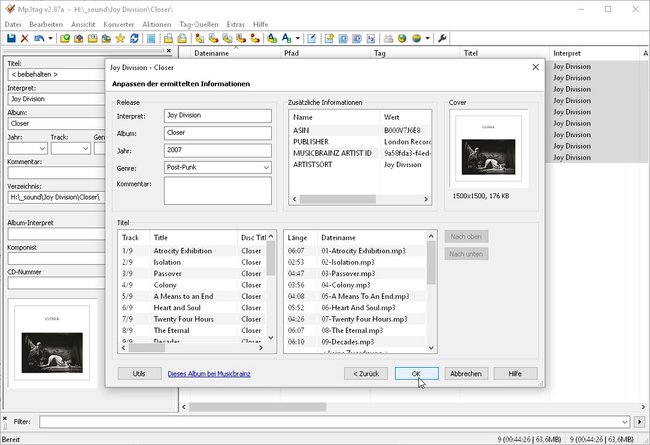Open the Tag-Quellen menu
Image resolution: width=650 pixels, height=445 pixels.
[199, 24]
